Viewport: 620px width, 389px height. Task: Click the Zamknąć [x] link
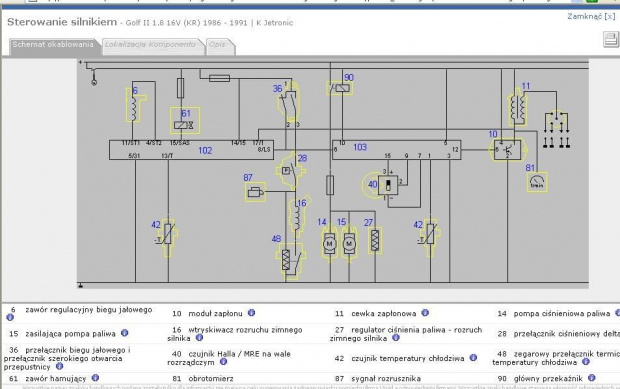(591, 16)
